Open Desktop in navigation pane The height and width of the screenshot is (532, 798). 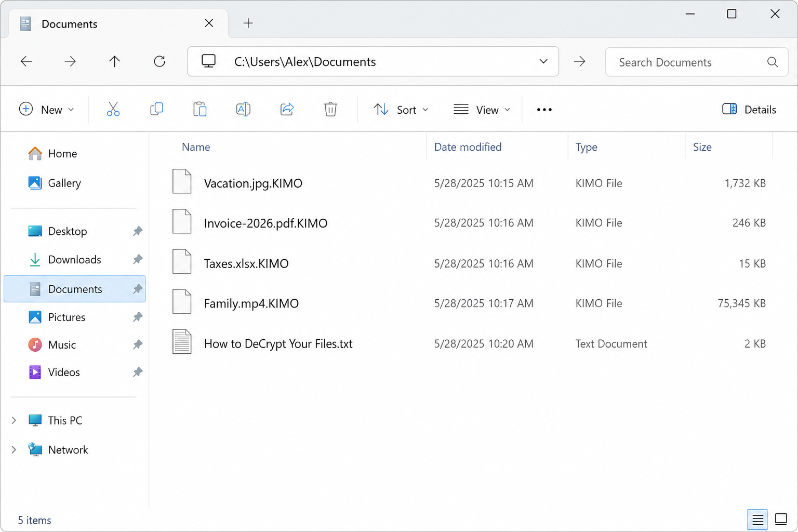(x=75, y=231)
